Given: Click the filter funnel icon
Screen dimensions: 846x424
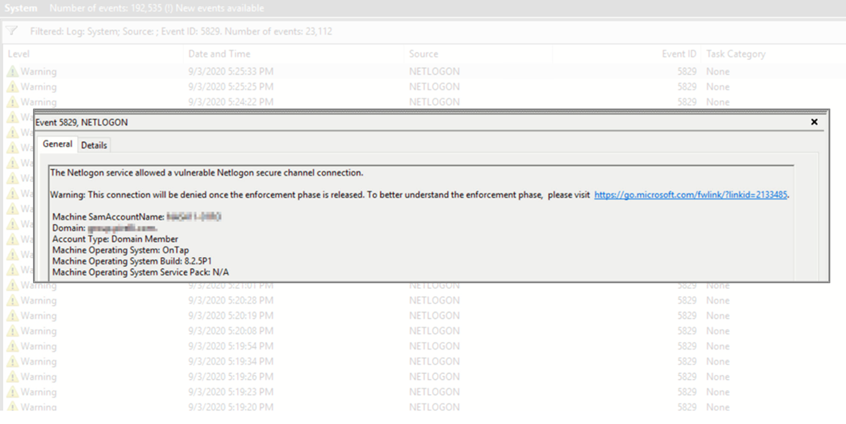Looking at the screenshot, I should coord(13,31).
